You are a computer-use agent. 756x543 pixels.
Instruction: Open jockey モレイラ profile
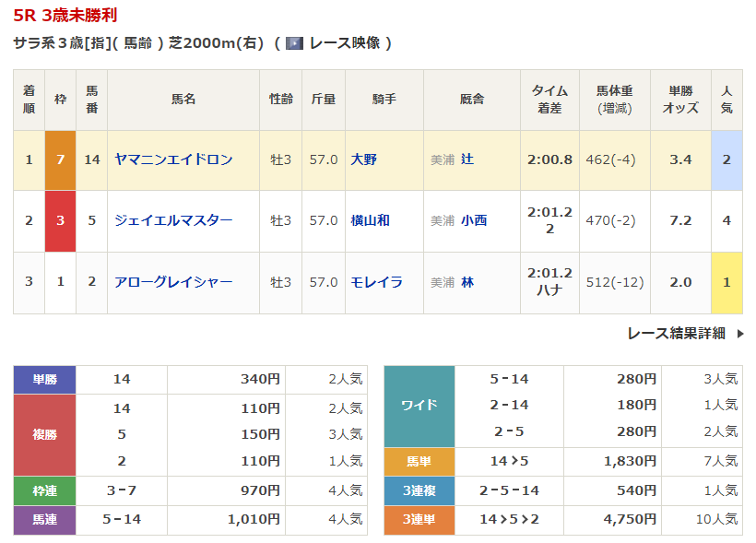(x=377, y=282)
